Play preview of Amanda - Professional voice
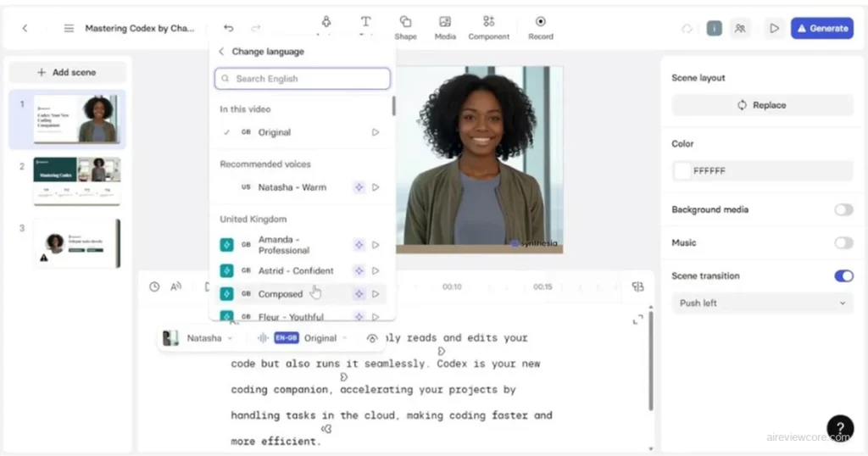This screenshot has height=456, width=868. (376, 245)
